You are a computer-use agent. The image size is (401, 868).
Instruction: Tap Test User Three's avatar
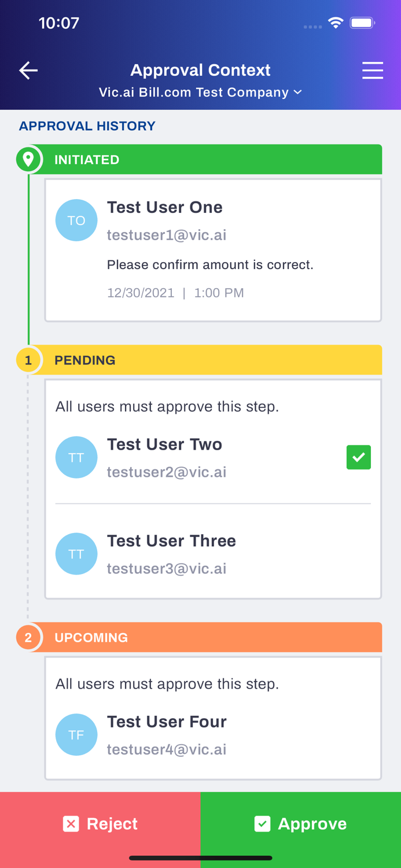pos(76,554)
